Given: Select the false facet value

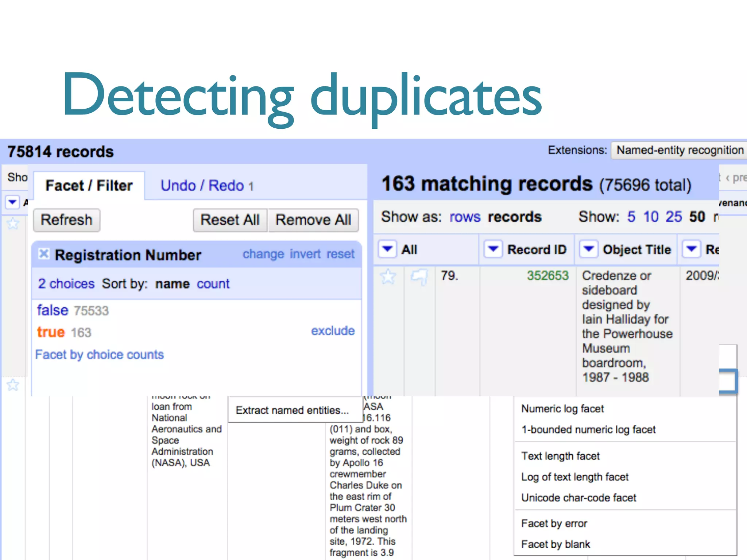Looking at the screenshot, I should point(53,310).
